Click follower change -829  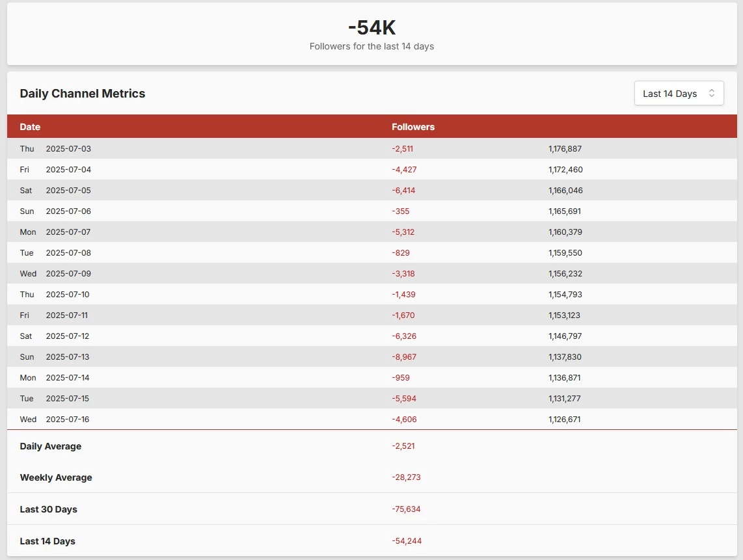click(x=401, y=253)
